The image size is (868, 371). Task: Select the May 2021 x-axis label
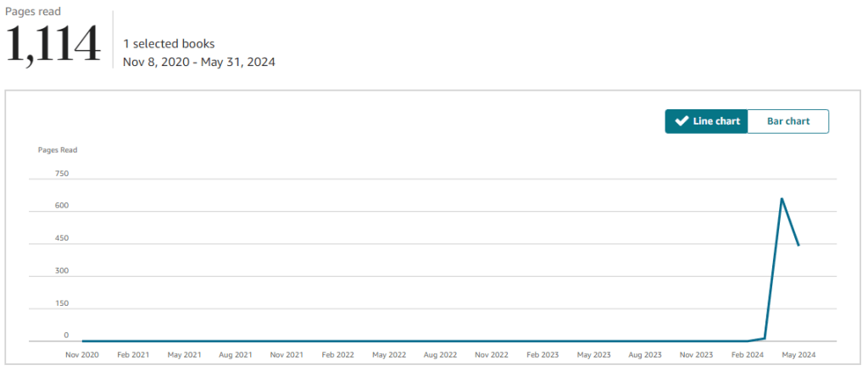(x=184, y=355)
